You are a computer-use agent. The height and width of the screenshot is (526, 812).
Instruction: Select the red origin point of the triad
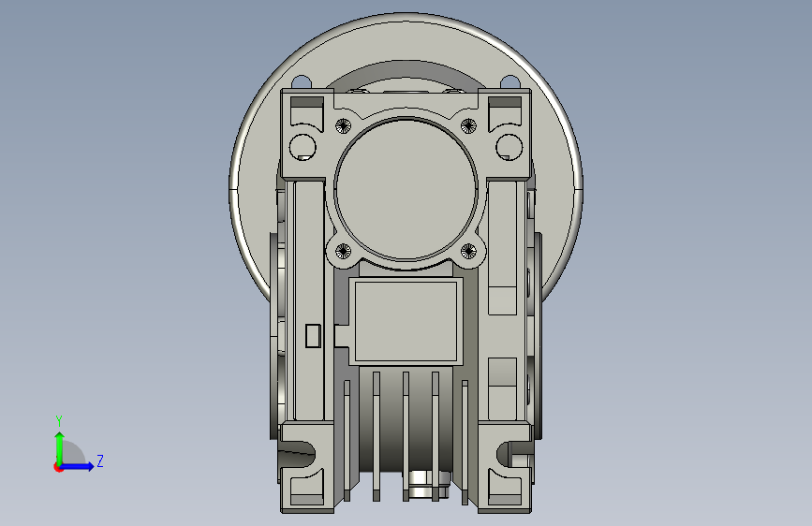(58, 467)
